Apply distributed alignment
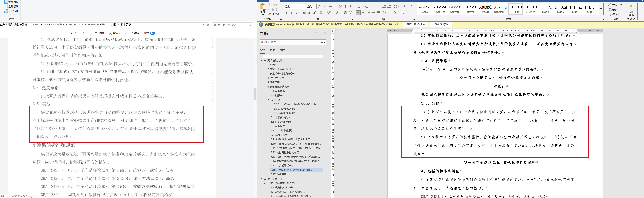The height and width of the screenshot is (198, 644). (378, 13)
